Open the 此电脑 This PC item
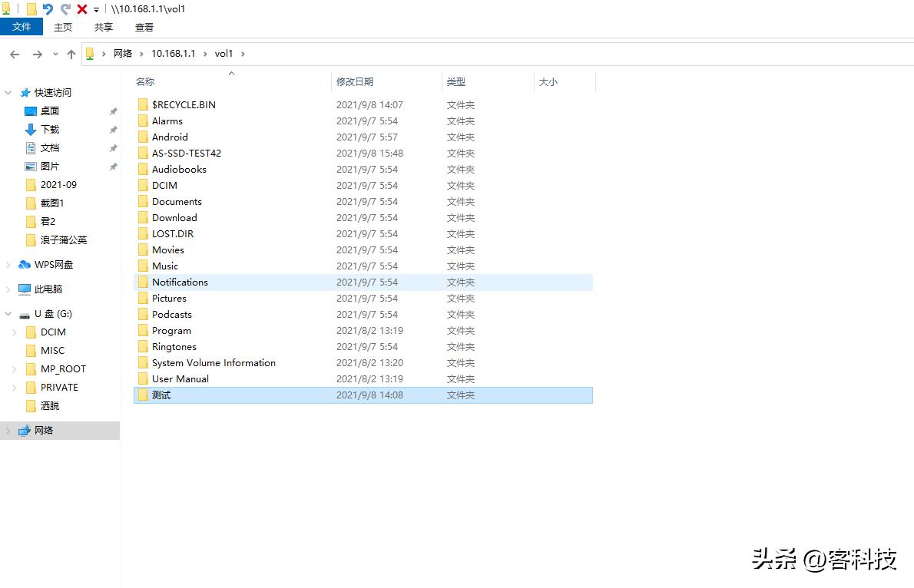This screenshot has width=914, height=588. click(x=48, y=289)
